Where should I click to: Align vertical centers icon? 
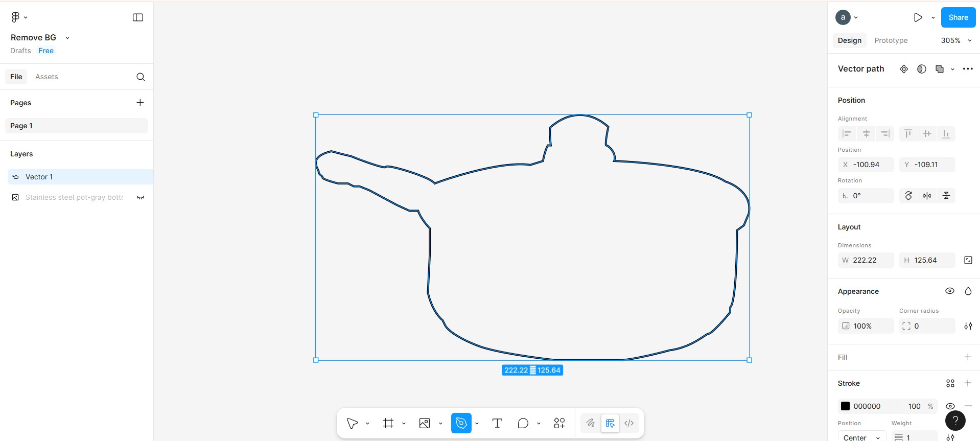point(927,134)
